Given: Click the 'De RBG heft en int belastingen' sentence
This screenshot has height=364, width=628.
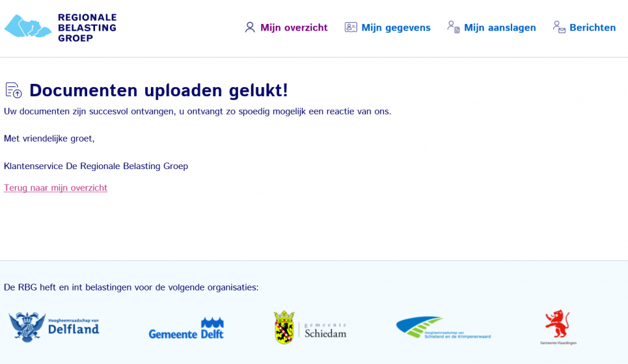Looking at the screenshot, I should coord(131,287).
